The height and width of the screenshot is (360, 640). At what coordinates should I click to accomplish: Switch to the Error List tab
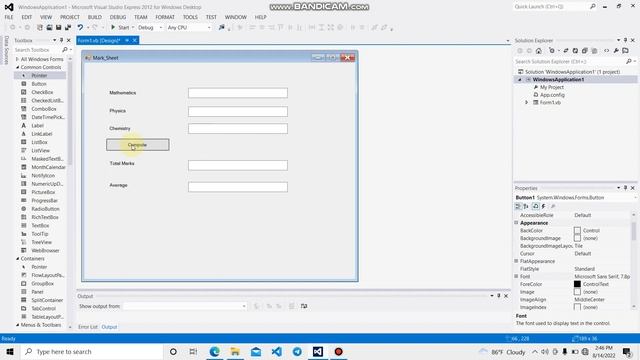click(88, 327)
